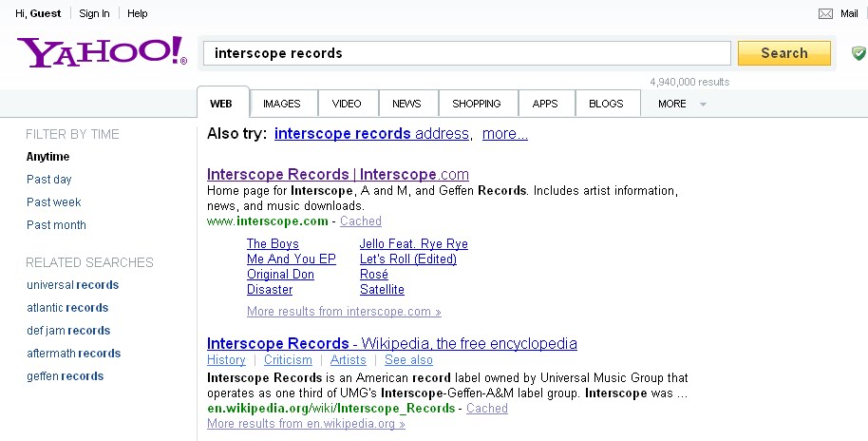Switch to the VIDEO tab
868x441 pixels.
point(347,104)
